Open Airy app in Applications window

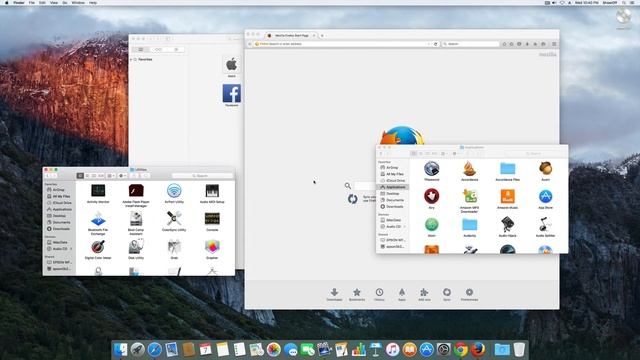point(431,196)
